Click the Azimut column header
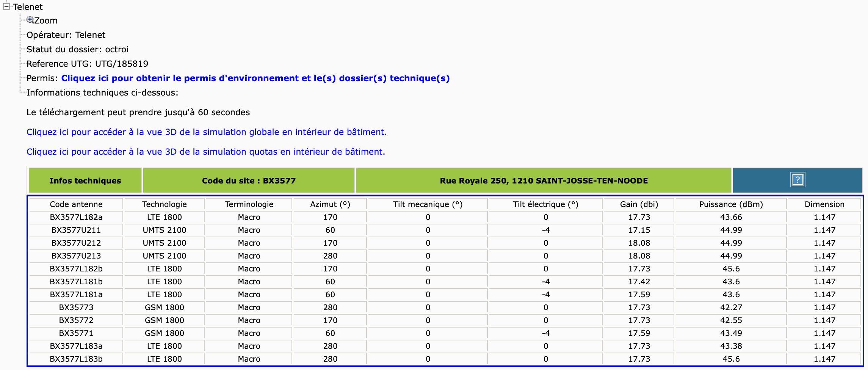This screenshot has width=868, height=370. pyautogui.click(x=330, y=204)
